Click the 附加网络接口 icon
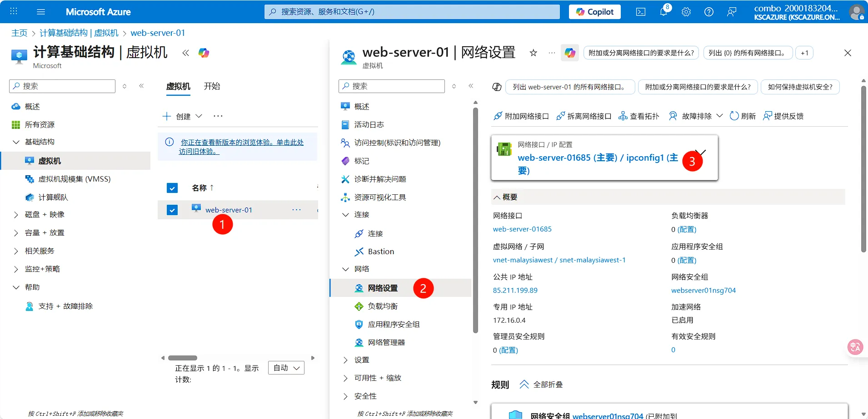 click(499, 116)
